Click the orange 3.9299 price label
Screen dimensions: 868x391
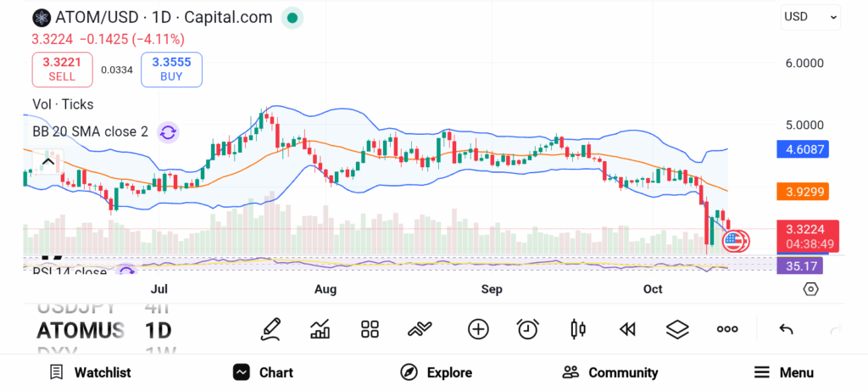[802, 192]
